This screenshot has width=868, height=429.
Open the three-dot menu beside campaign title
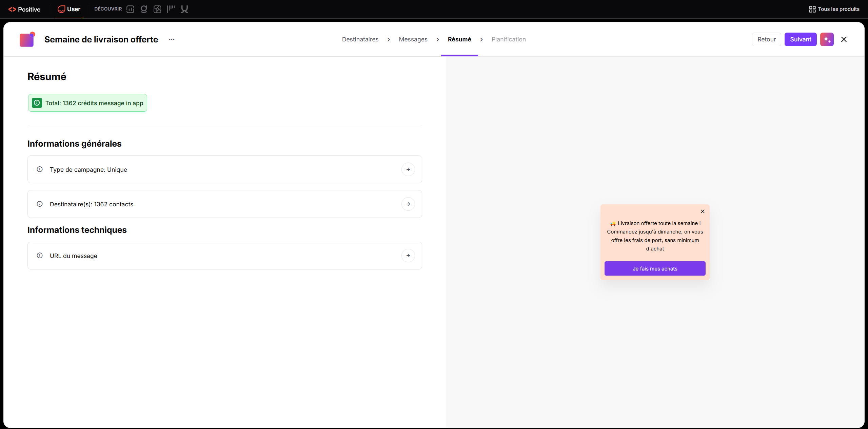(x=172, y=39)
